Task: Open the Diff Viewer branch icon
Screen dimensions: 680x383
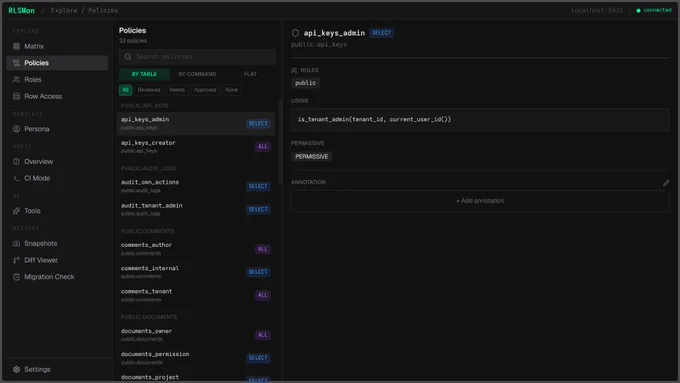Action: tap(16, 260)
